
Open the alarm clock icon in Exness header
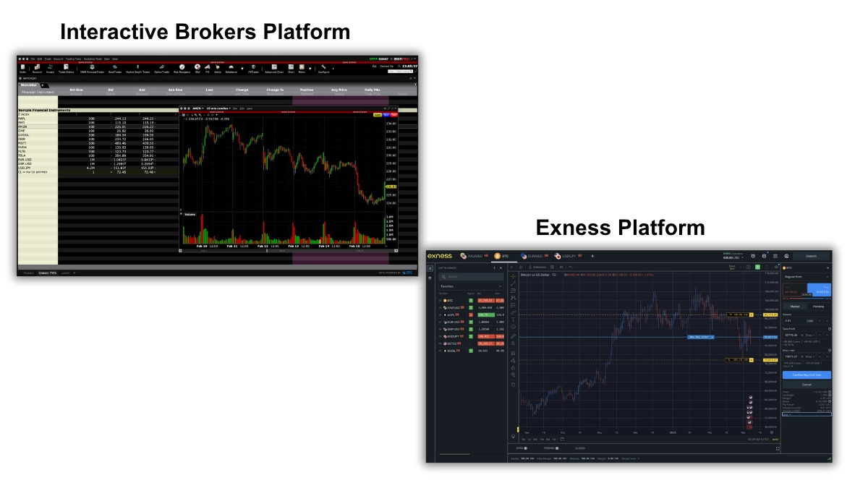(x=753, y=256)
